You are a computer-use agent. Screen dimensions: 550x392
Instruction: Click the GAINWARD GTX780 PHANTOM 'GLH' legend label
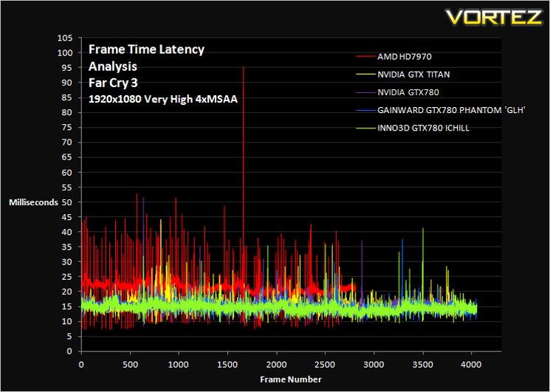coord(451,110)
